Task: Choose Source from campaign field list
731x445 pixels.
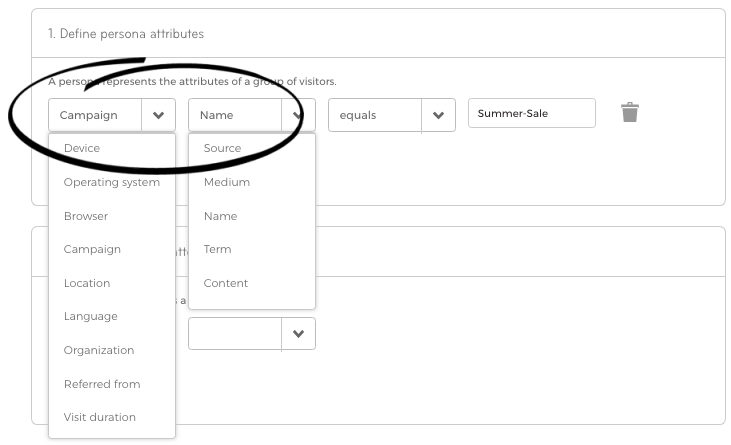Action: pyautogui.click(x=222, y=148)
